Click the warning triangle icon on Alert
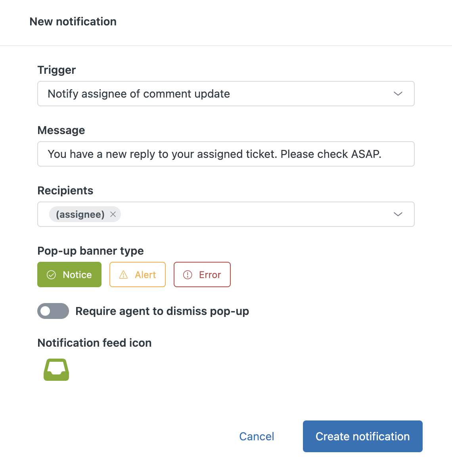This screenshot has height=476, width=452. pos(124,275)
